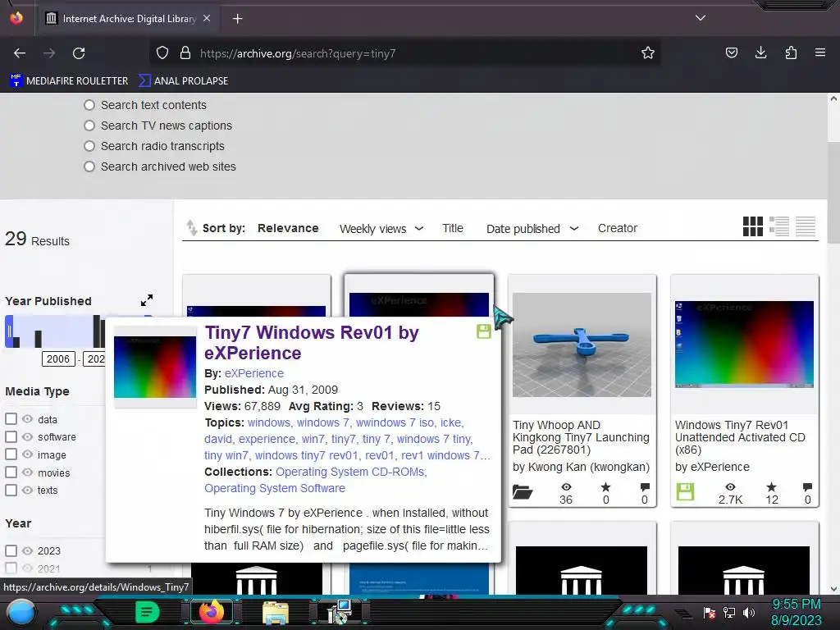Open the Operating System Software collection link
The height and width of the screenshot is (630, 840).
(274, 489)
